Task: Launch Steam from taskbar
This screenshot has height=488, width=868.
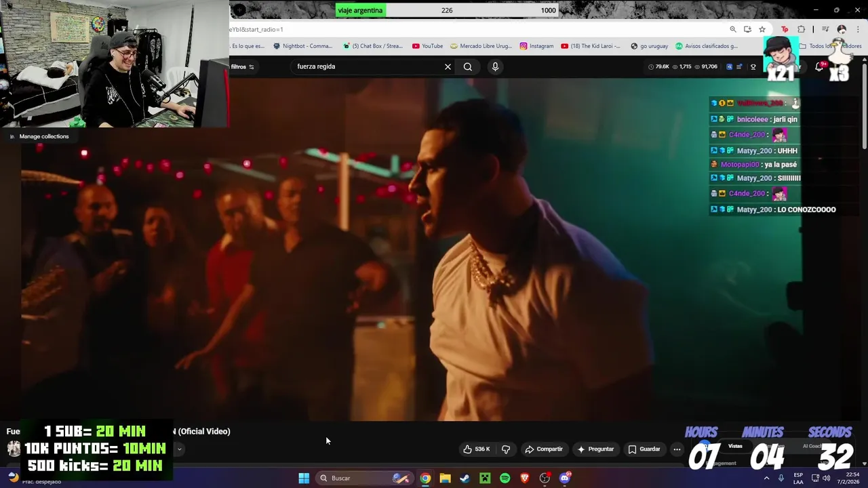Action: [465, 478]
